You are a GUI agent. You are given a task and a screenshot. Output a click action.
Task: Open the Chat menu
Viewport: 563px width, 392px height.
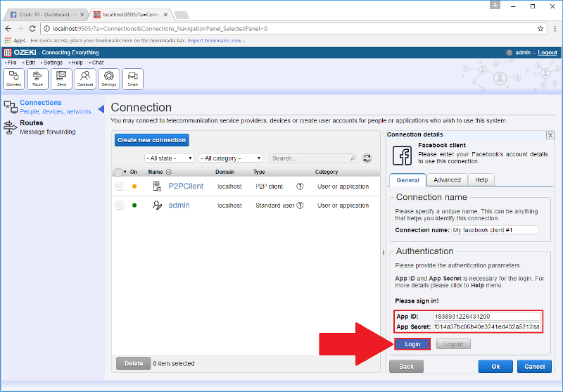tap(97, 63)
